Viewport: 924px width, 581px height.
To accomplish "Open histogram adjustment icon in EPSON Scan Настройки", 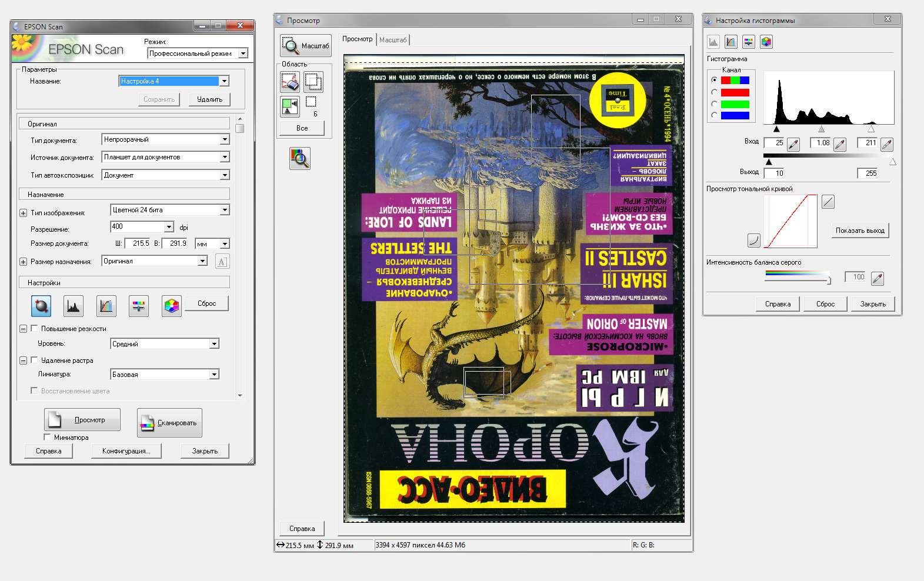I will point(74,306).
